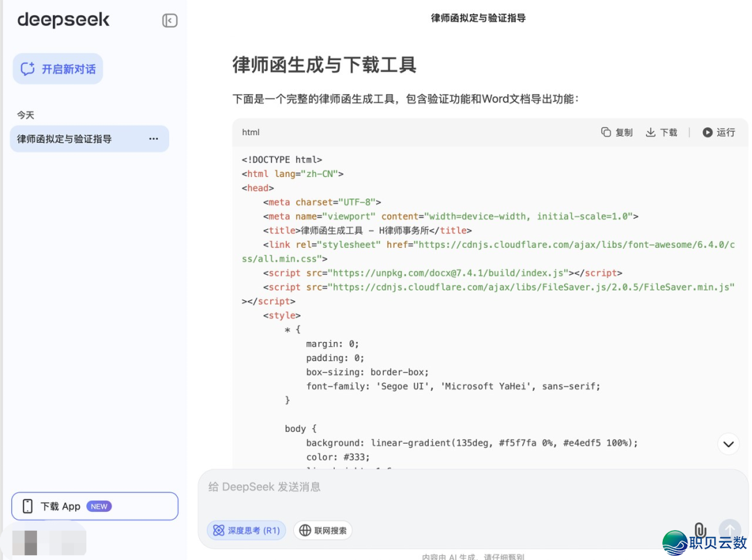Viewport: 752px width, 560px height.
Task: Collapse the sidebar with the panel icon
Action: (x=170, y=21)
